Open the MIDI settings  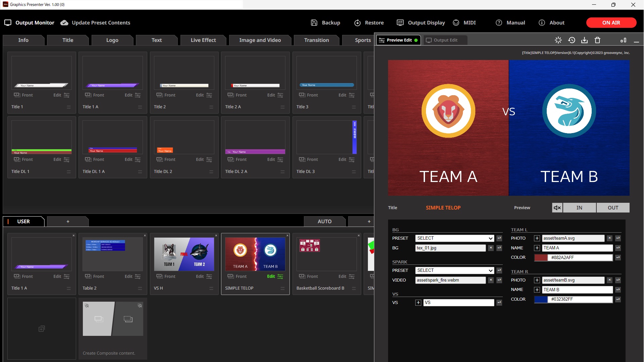tap(465, 22)
